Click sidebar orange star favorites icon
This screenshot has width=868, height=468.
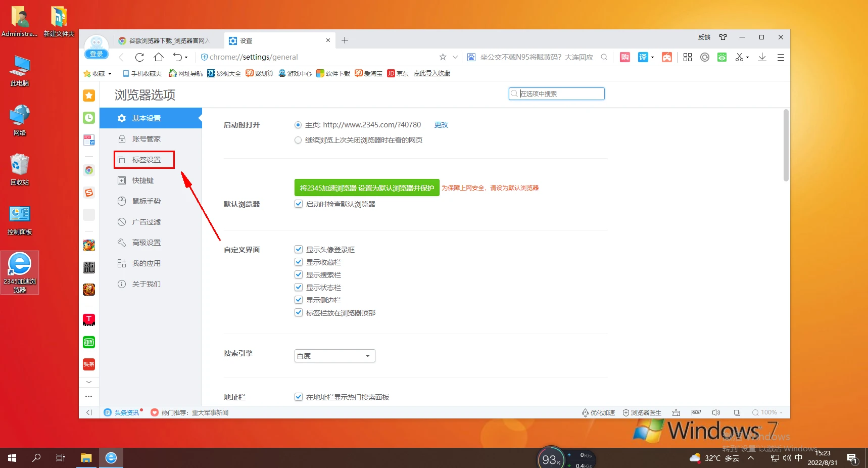(89, 96)
